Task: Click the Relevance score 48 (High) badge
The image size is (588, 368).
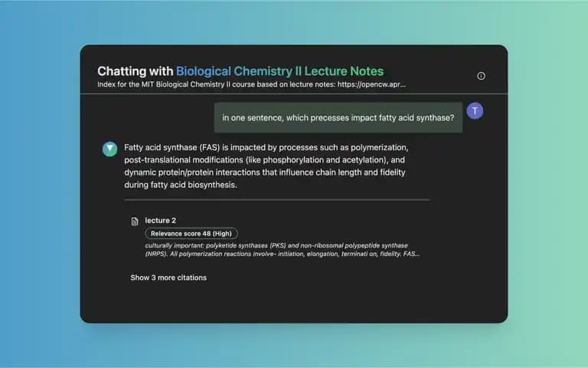Action: [191, 234]
